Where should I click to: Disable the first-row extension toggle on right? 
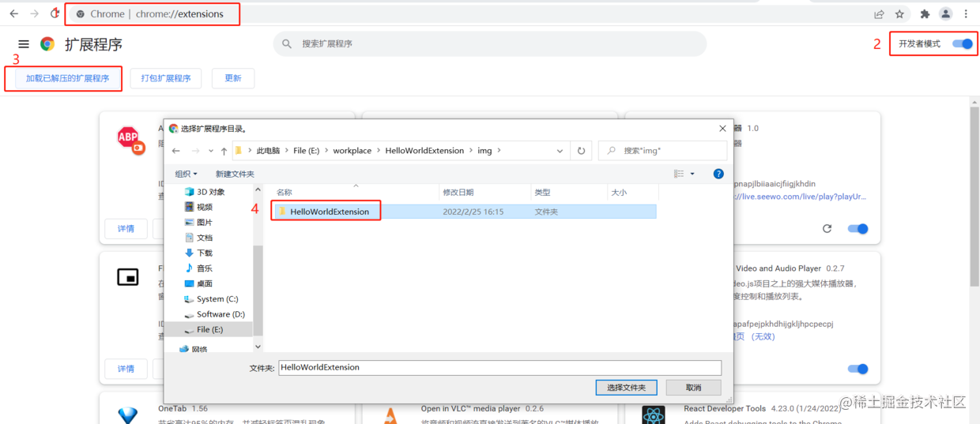(x=857, y=229)
